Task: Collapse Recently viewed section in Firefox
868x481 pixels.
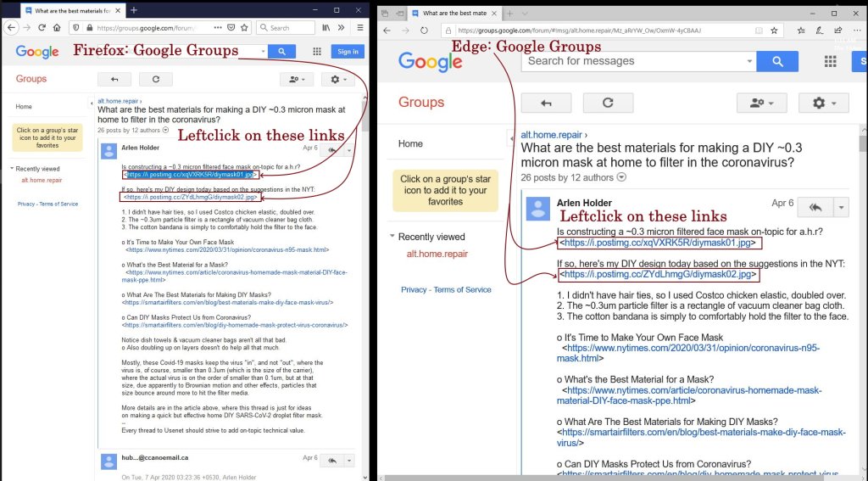Action: click(x=12, y=169)
